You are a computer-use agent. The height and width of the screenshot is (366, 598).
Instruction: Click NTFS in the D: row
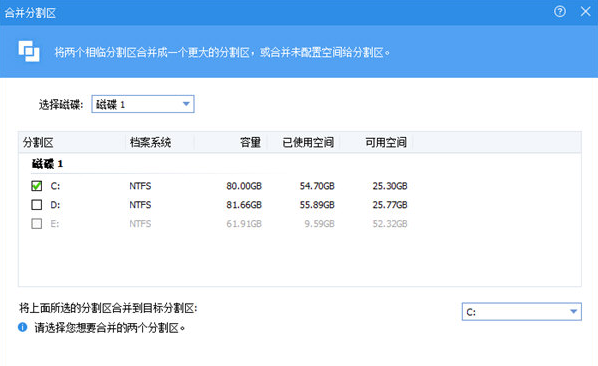(140, 205)
